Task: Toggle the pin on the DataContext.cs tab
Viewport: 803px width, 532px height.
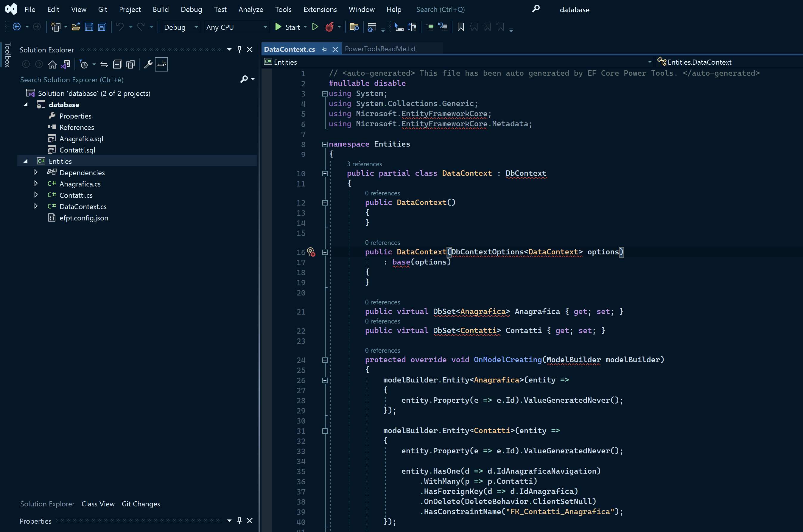Action: tap(324, 49)
